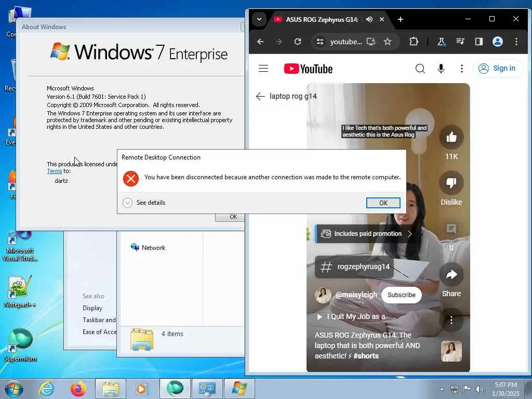Start voice search with microphone icon
This screenshot has width=532, height=399.
(441, 69)
